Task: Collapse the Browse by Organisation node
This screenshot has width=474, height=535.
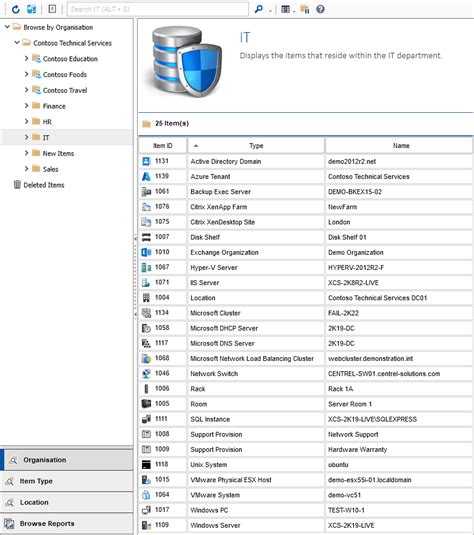Action: [7, 27]
